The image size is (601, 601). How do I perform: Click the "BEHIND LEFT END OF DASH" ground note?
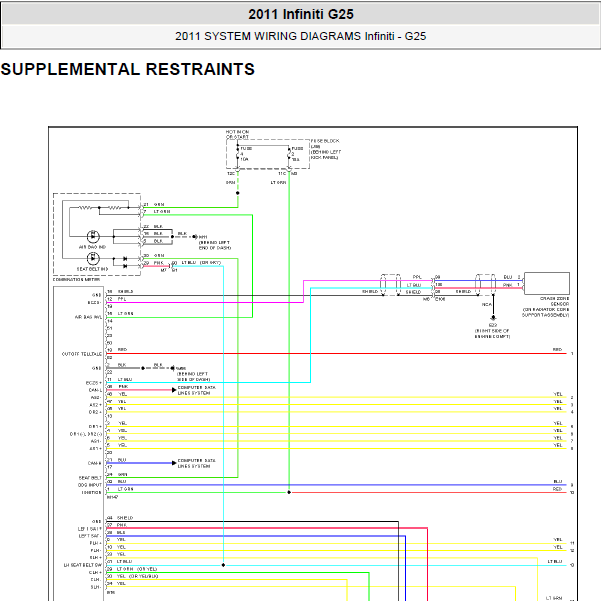click(x=215, y=245)
